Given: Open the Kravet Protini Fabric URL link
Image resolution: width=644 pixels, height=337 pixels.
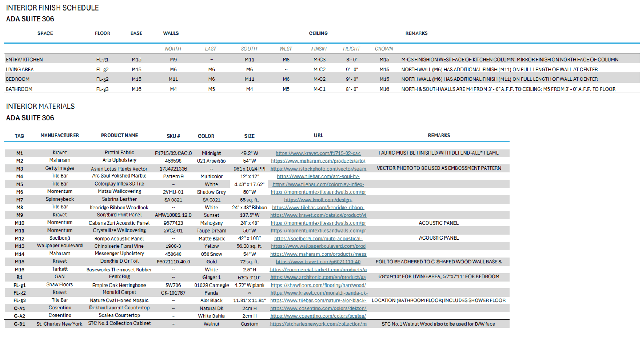Looking at the screenshot, I should pos(318,153).
